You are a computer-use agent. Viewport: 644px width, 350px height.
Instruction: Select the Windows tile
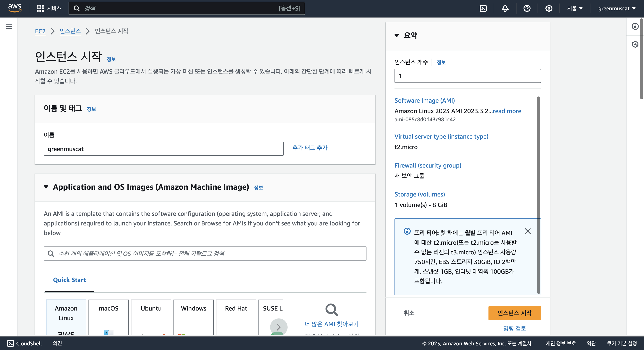pos(193,317)
